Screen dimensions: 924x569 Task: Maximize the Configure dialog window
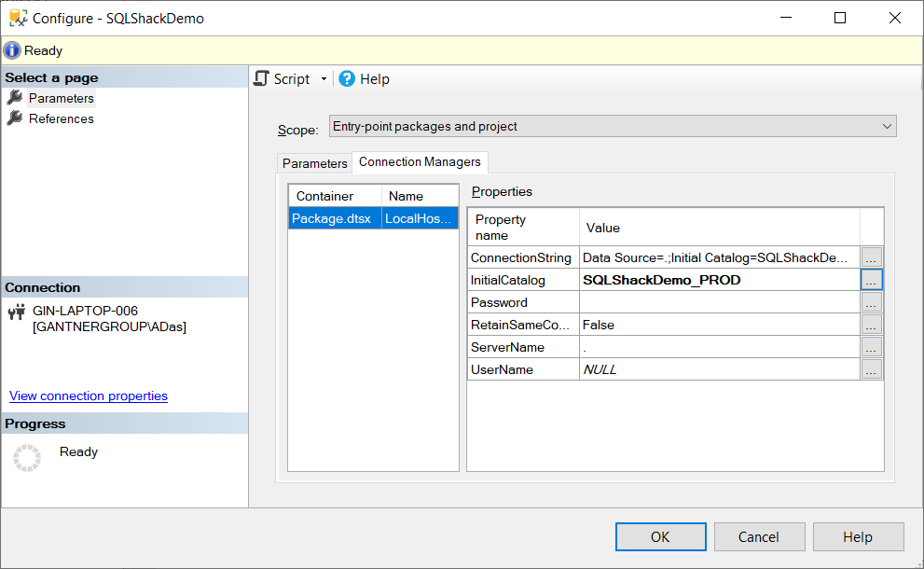pos(840,18)
